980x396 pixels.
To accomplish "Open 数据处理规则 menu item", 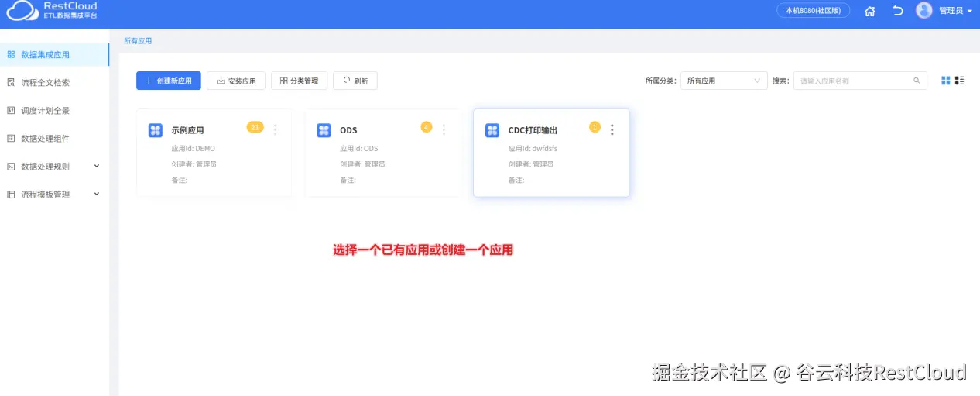I will (54, 166).
